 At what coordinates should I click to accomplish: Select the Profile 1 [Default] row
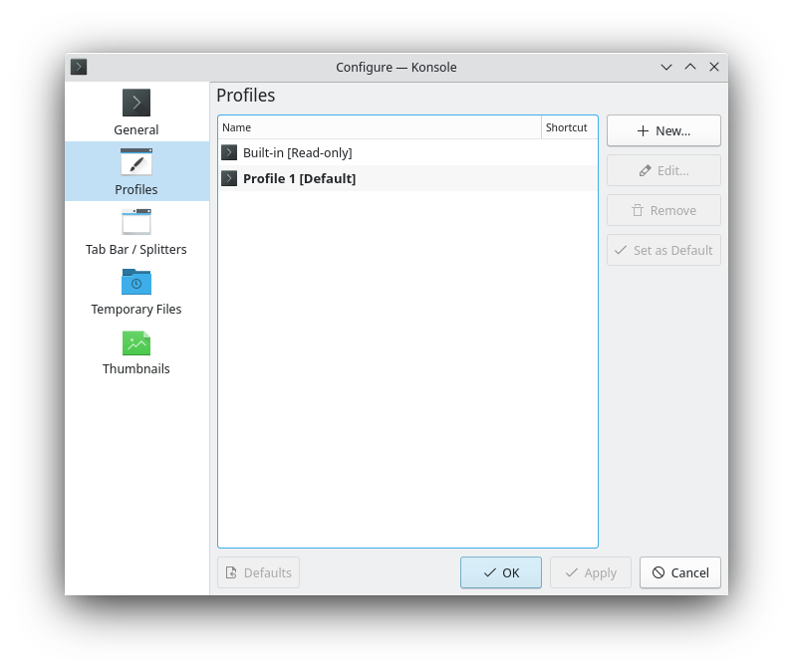click(407, 178)
